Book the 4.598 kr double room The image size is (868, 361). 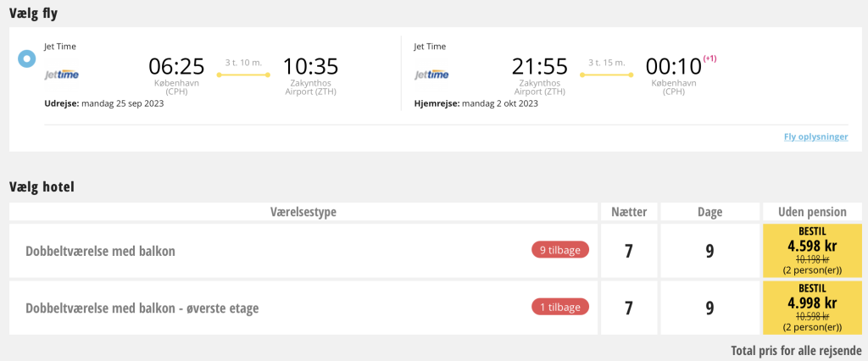pos(812,251)
